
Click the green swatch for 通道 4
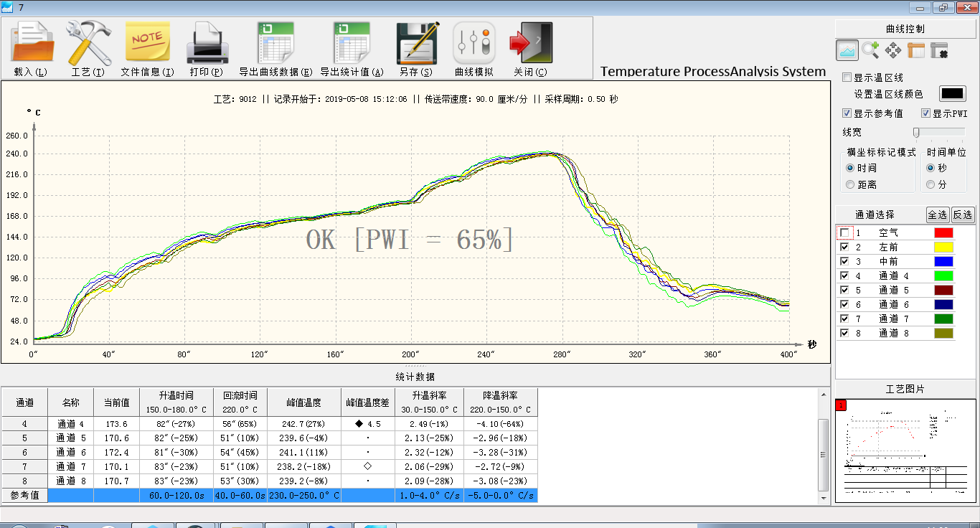(x=943, y=275)
